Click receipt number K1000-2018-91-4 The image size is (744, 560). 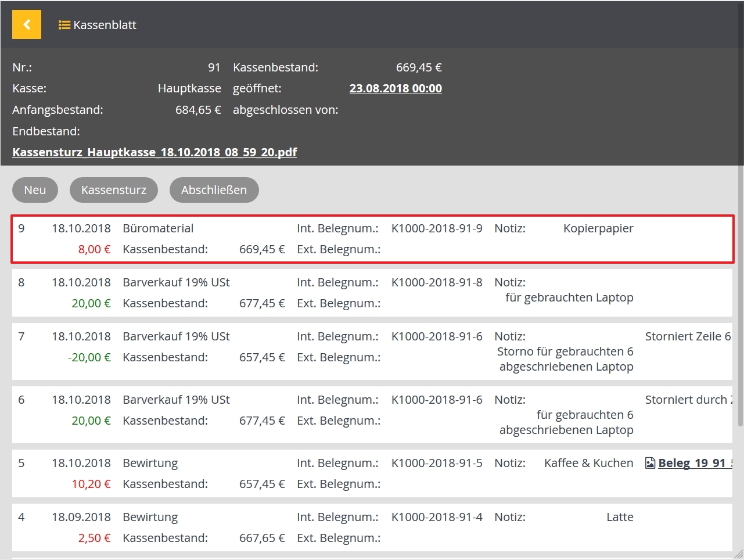(437, 517)
